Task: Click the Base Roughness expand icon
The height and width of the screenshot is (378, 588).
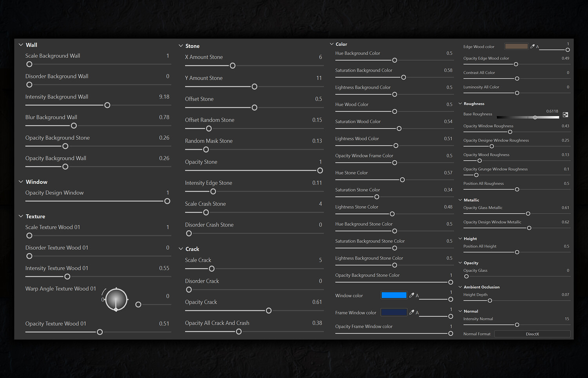Action: pos(565,114)
